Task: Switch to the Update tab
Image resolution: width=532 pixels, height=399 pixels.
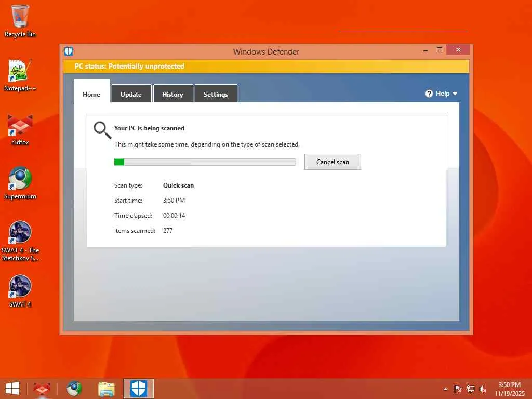Action: click(x=131, y=94)
